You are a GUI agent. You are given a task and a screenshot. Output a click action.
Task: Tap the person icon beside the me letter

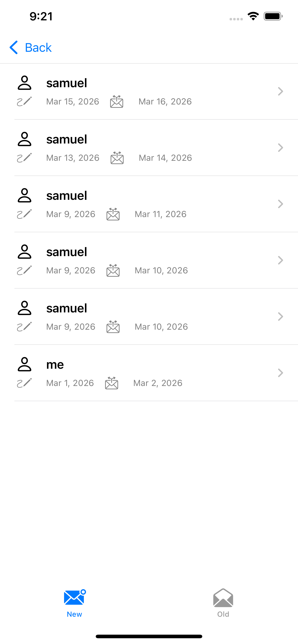pyautogui.click(x=24, y=364)
